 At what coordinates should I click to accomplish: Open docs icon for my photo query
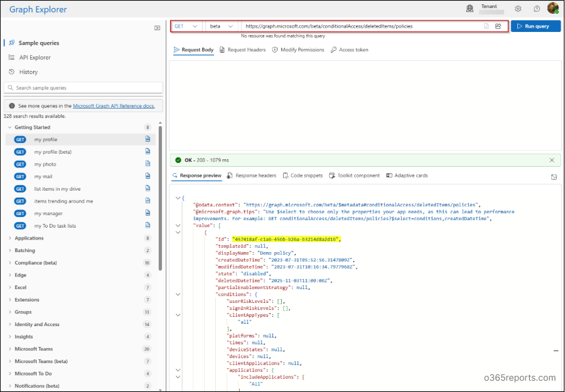[148, 164]
